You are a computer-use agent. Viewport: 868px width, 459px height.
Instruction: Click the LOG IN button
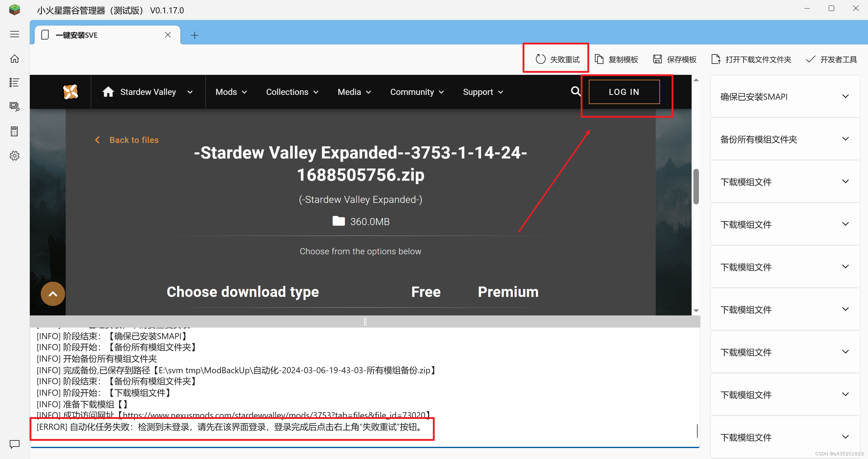pyautogui.click(x=624, y=92)
